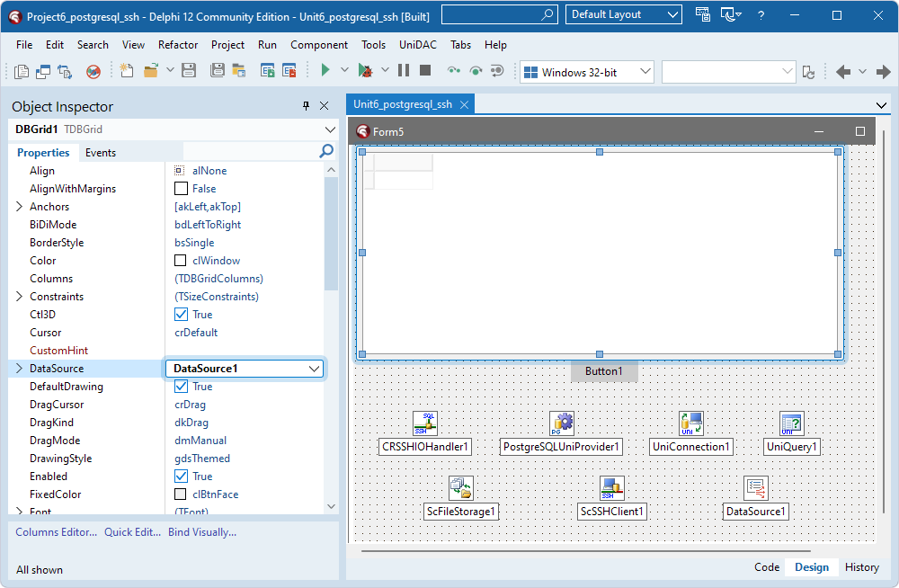Select the ScSSHClient1 component icon
This screenshot has height=588, width=899.
[612, 488]
